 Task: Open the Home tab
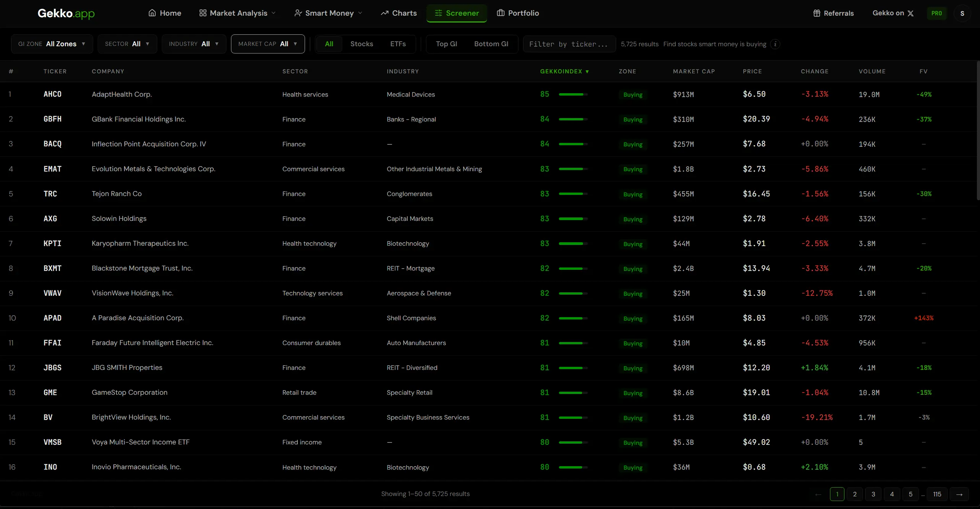click(x=165, y=13)
